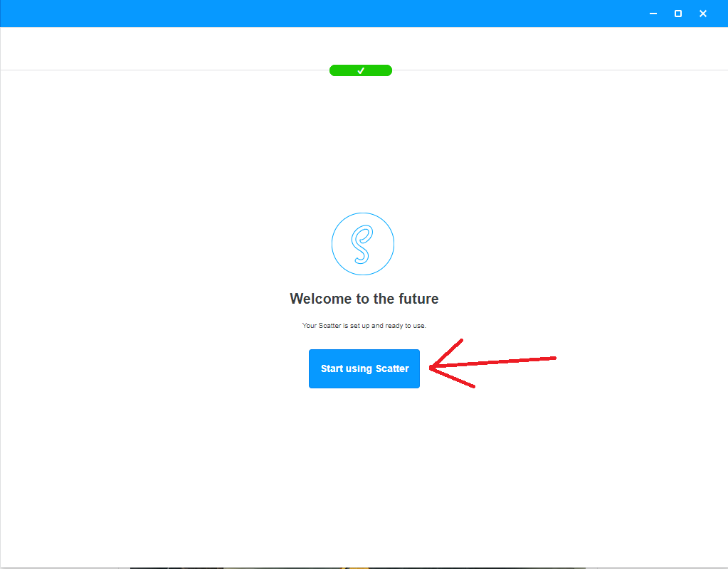
Task: Click the Start using Scatter button
Action: pyautogui.click(x=364, y=368)
